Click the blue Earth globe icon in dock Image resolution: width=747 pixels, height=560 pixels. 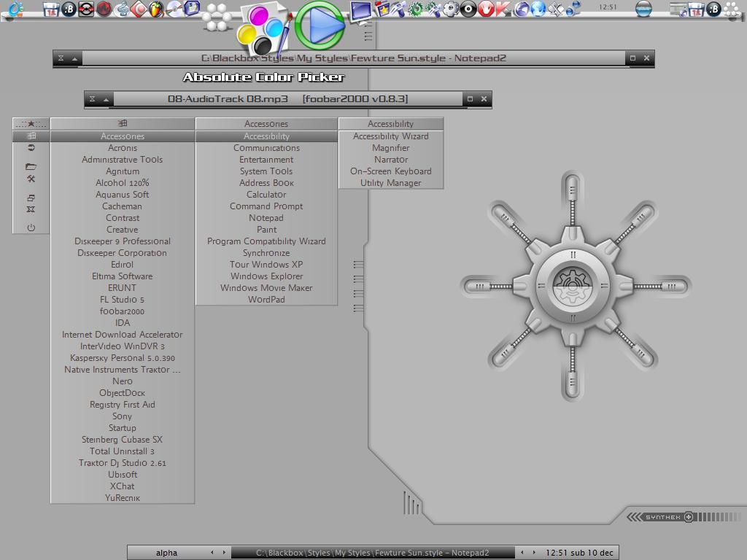[538, 9]
